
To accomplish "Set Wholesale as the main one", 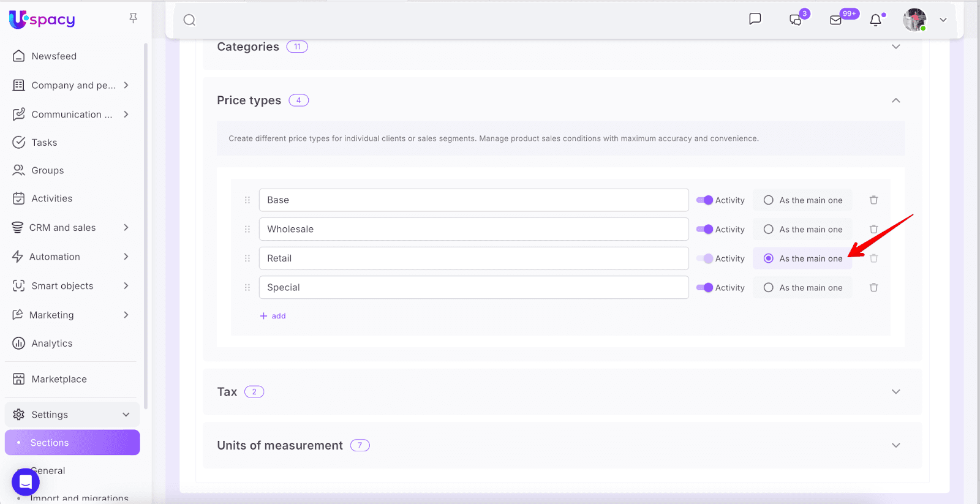I will tap(768, 230).
